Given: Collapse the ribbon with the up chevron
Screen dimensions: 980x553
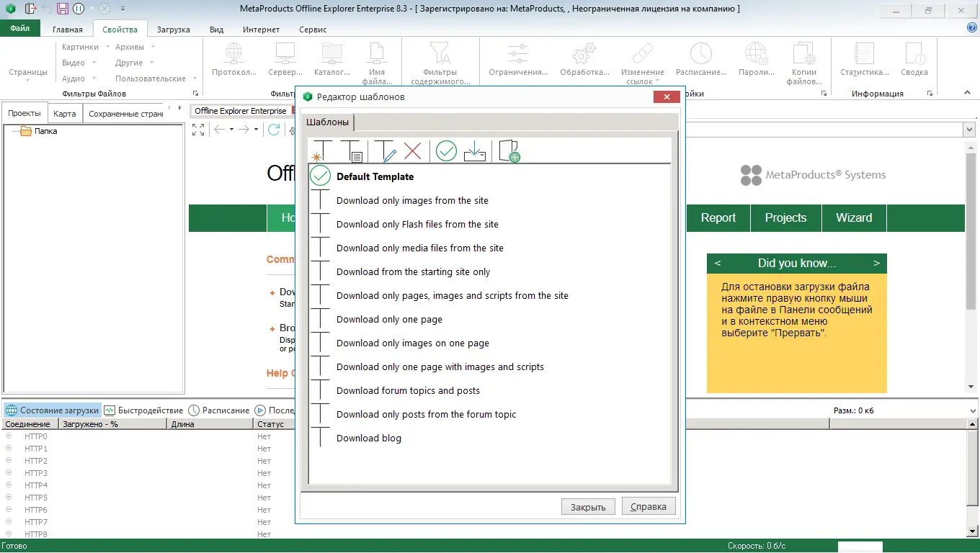Looking at the screenshot, I should tap(967, 93).
